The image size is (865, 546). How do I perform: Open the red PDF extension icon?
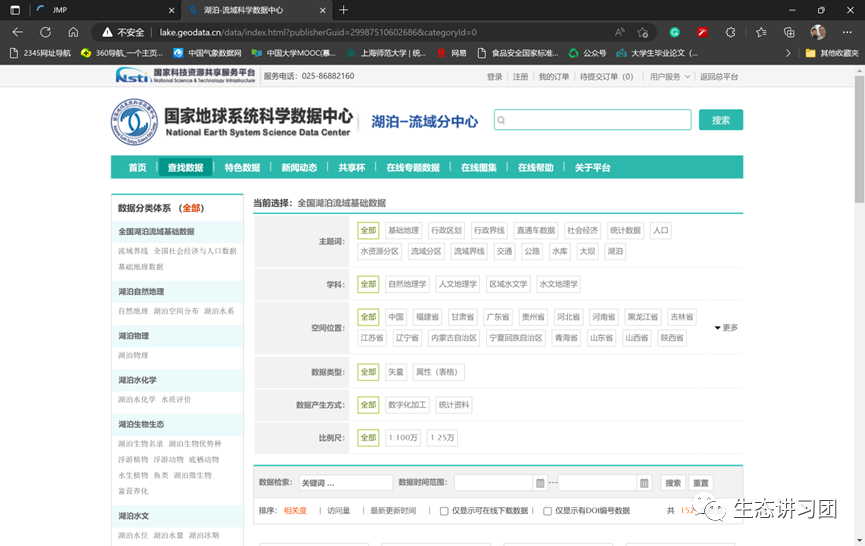[702, 33]
